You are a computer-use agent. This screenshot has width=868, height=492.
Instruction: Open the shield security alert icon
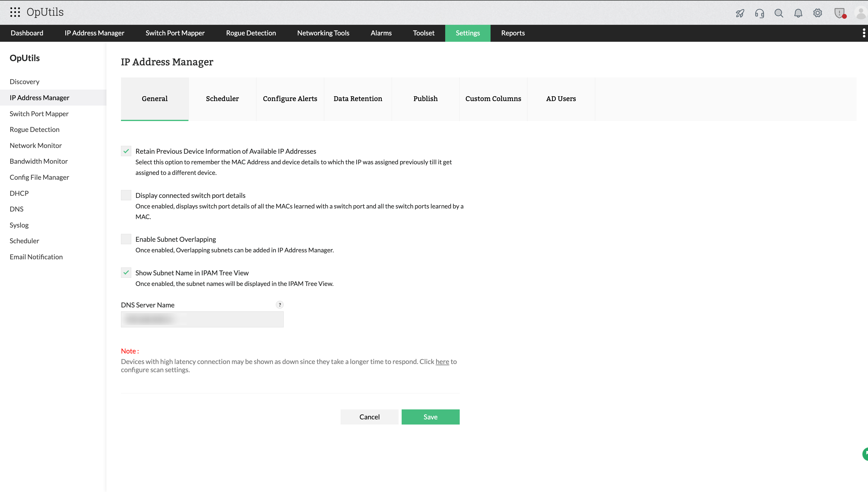tap(839, 13)
